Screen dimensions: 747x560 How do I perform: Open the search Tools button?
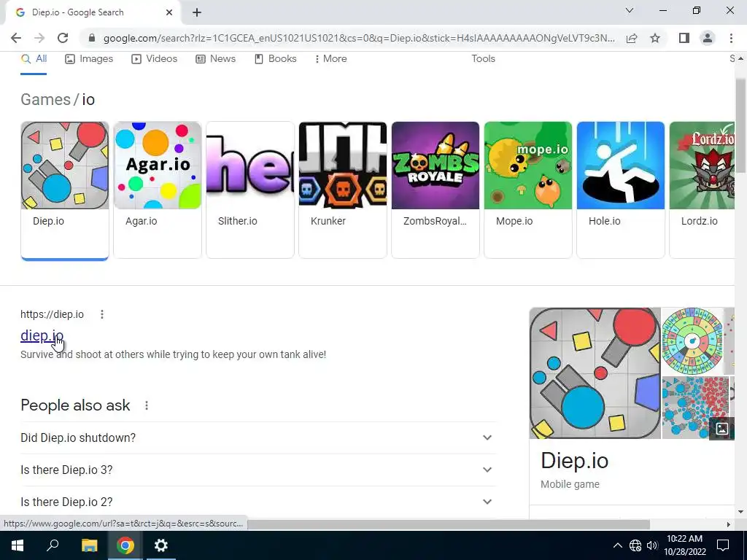pos(483,58)
